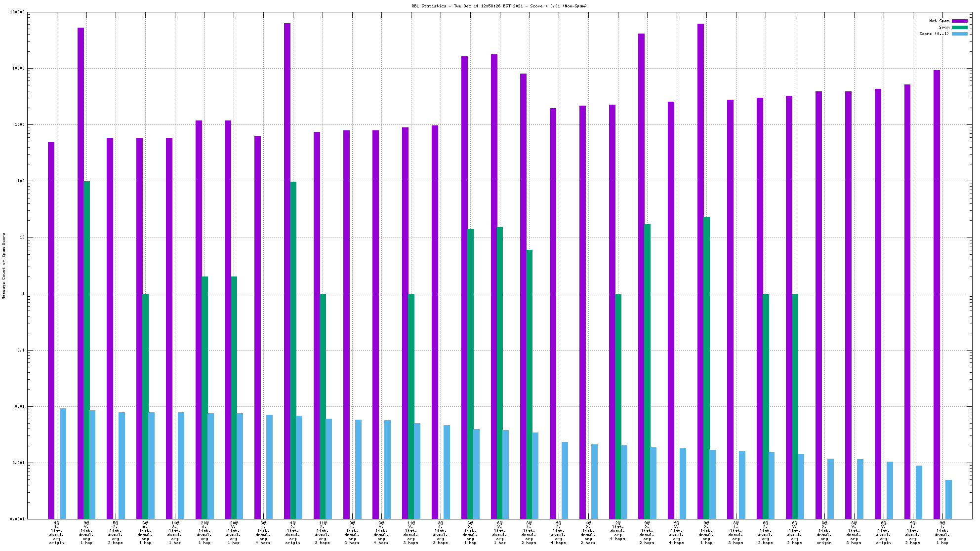Click the vertical 'Message Count or Spam Score' axis label

point(4,266)
